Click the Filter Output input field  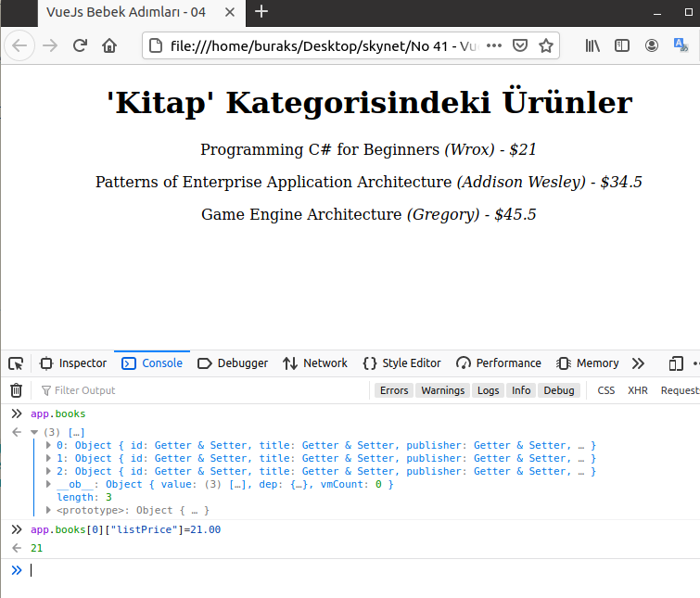205,390
